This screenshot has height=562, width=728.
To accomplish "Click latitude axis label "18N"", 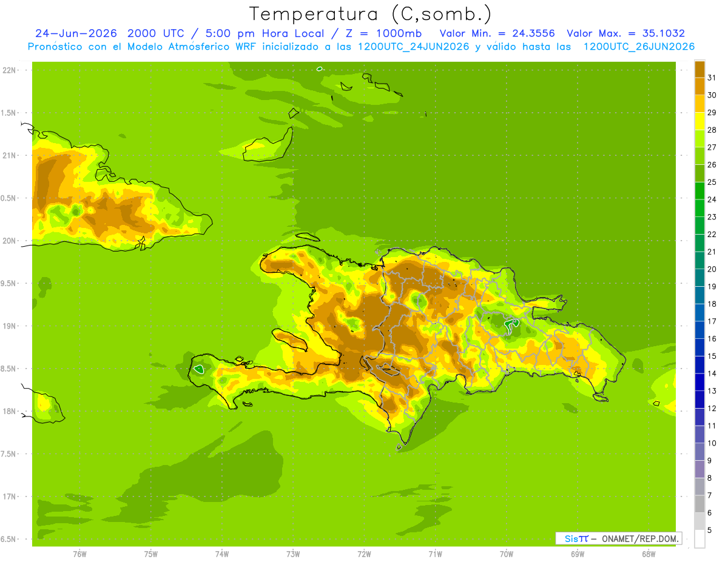I will (x=8, y=411).
